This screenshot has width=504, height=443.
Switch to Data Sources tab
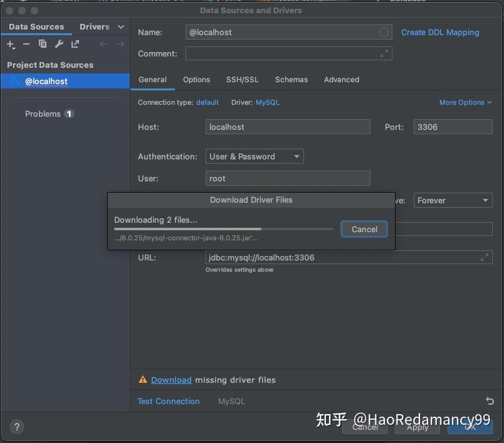(x=36, y=27)
